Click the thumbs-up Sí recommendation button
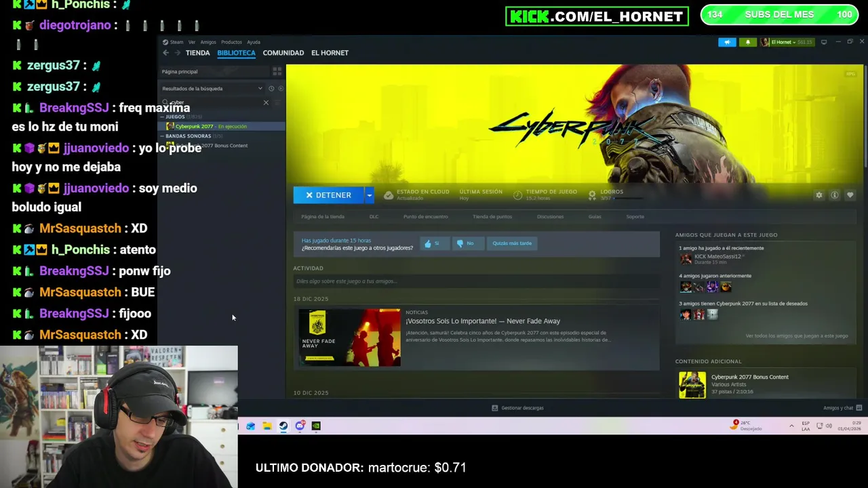The image size is (868, 488). 435,243
